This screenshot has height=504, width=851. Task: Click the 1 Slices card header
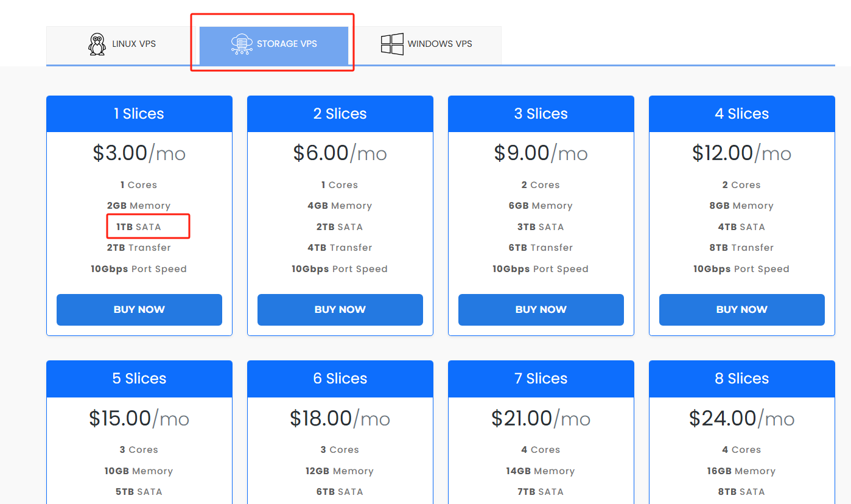[139, 114]
